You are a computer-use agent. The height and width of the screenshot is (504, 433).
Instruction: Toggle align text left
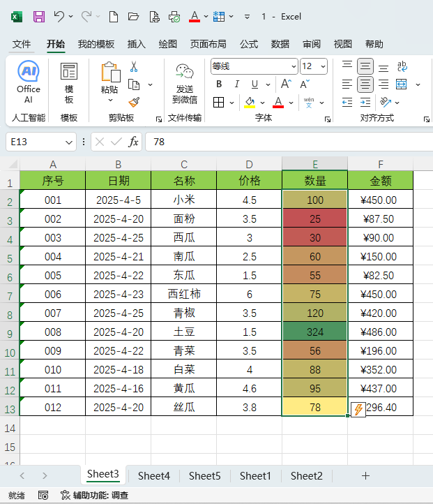(347, 84)
